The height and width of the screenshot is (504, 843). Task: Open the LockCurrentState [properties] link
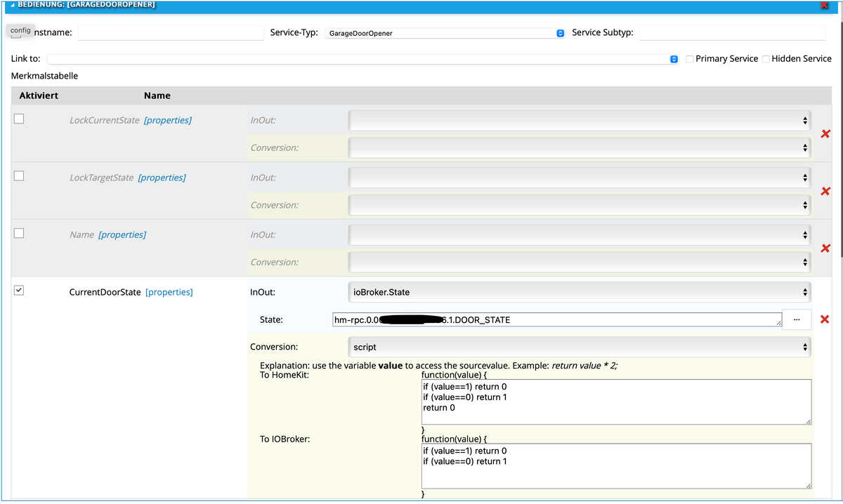coord(168,120)
